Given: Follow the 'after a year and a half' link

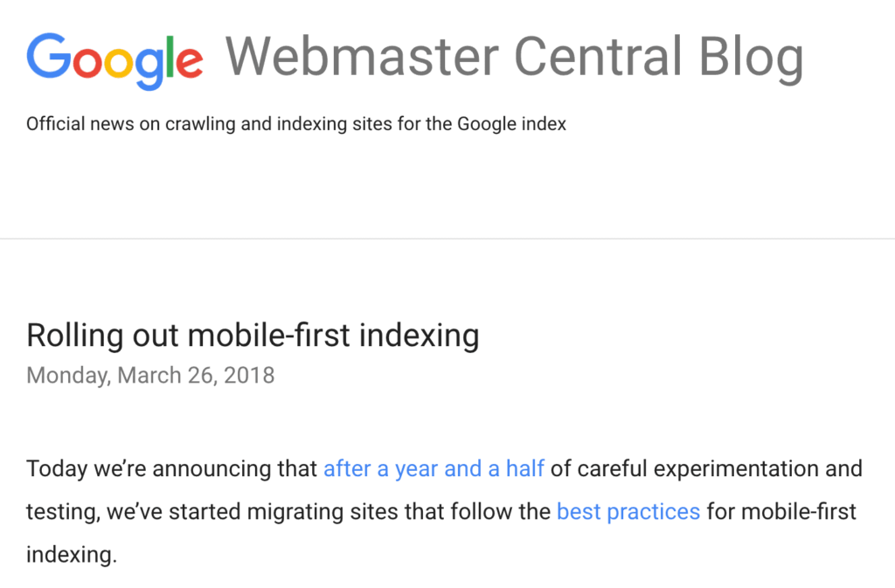Looking at the screenshot, I should tap(434, 469).
